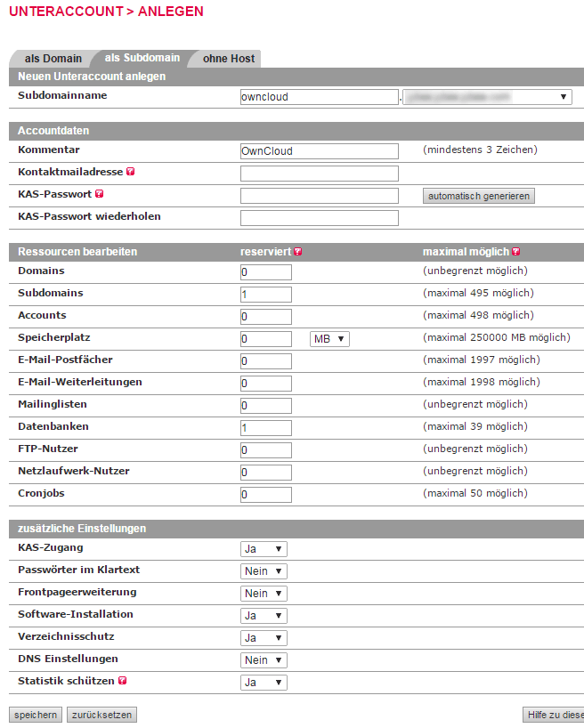Click the E-Mail-Postfächer input field
Screen dimensions: 584x728
(x=266, y=361)
